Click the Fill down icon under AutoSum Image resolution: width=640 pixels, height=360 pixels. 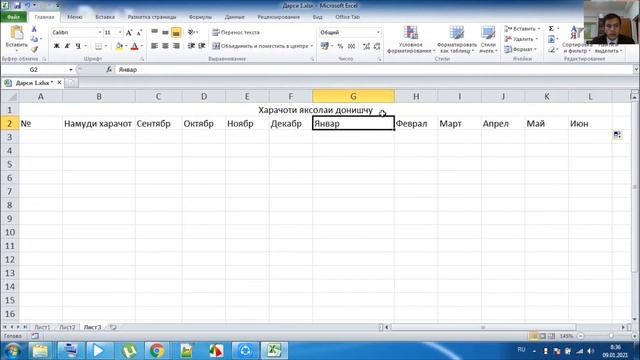pyautogui.click(x=551, y=39)
